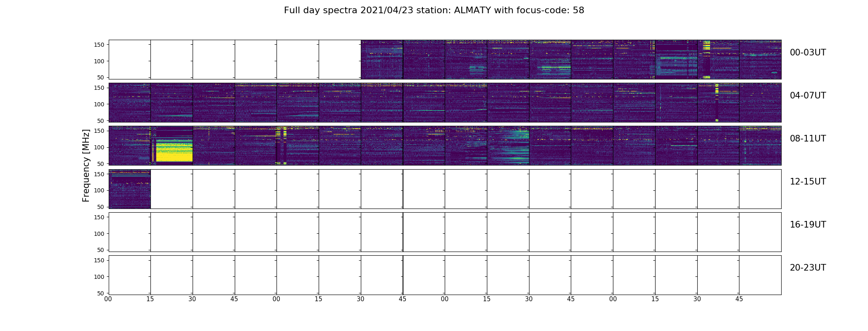
Task: Click the '04-07UT' row label
Action: tap(808, 96)
